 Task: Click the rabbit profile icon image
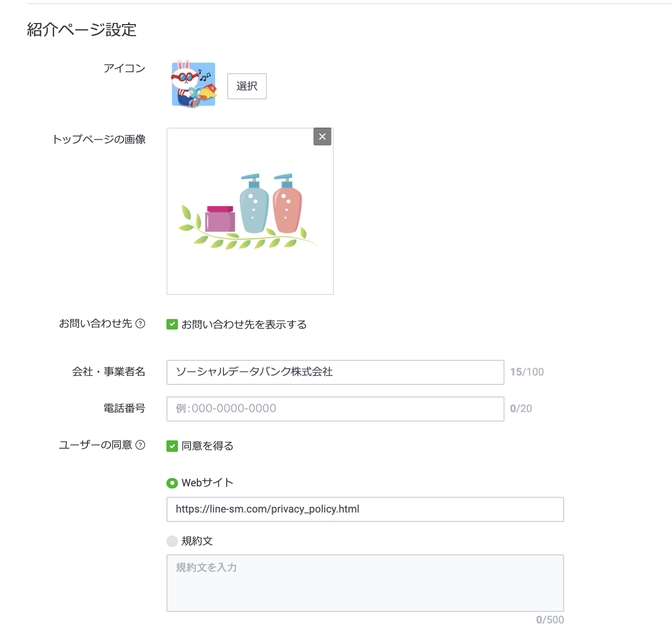coord(194,84)
